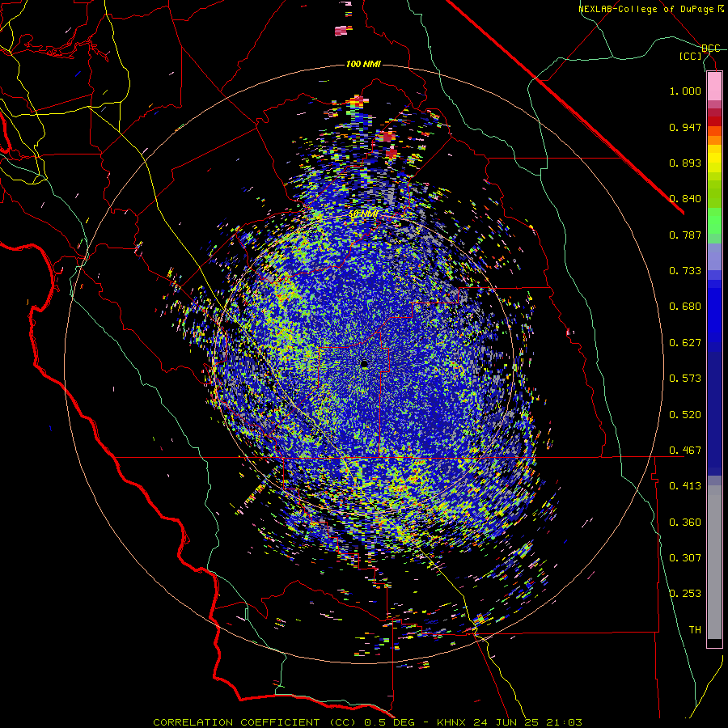Viewport: 728px width, 728px height.
Task: Click the 0.467 scale value
Action: (685, 451)
